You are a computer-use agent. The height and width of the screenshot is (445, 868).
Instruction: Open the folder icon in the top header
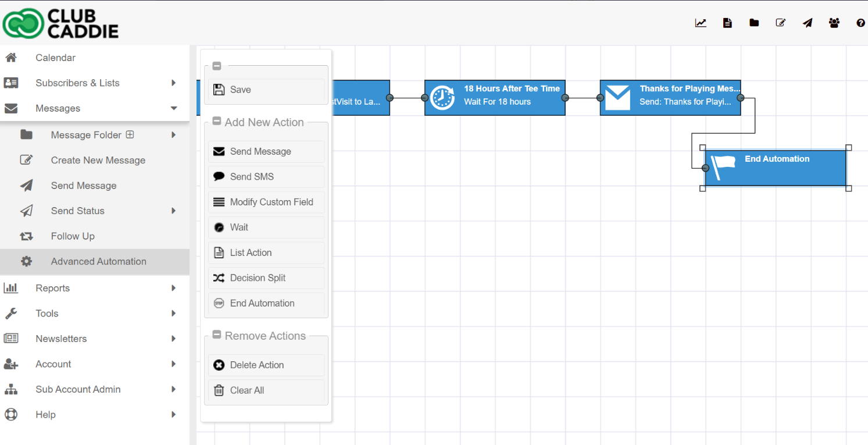point(754,23)
